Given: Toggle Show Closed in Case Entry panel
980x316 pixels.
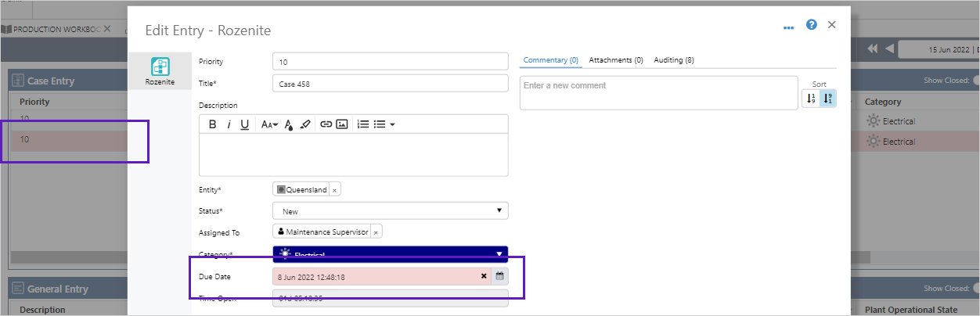Looking at the screenshot, I should click(975, 80).
